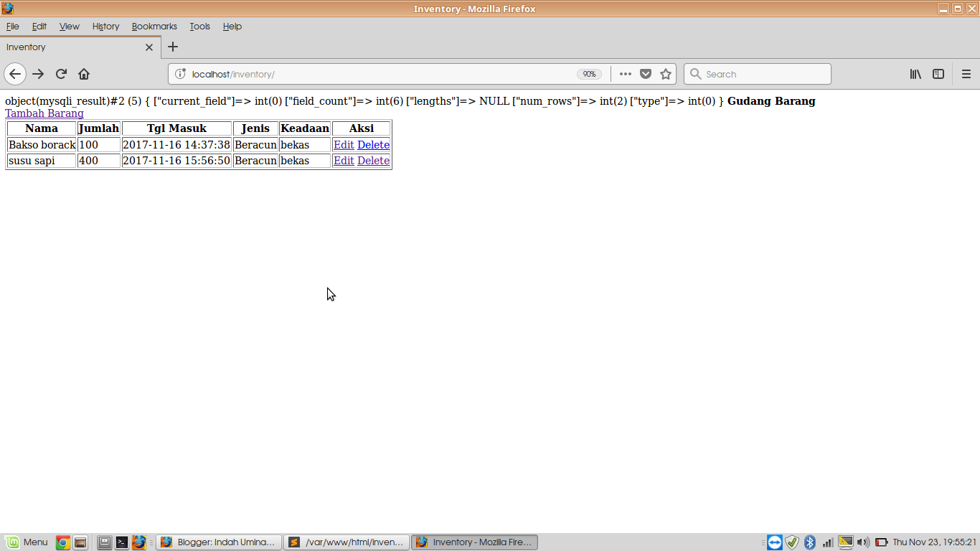Viewport: 980px width, 551px height.
Task: Bookmark this page via the star icon
Action: coord(665,74)
